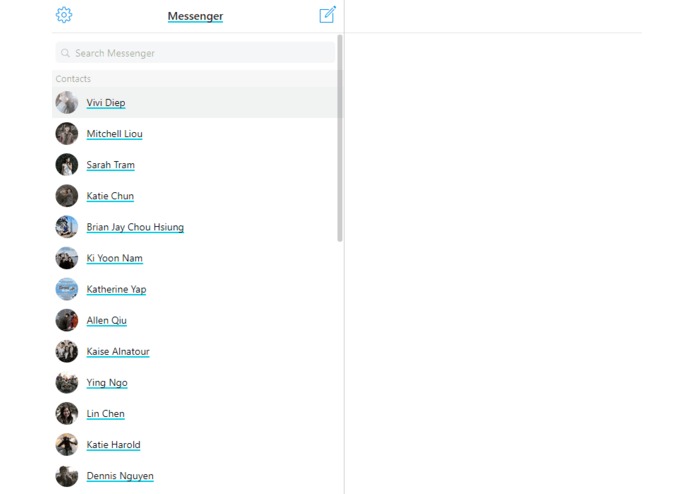Select the Vivi Diep name link
The width and height of the screenshot is (695, 494).
tap(106, 103)
